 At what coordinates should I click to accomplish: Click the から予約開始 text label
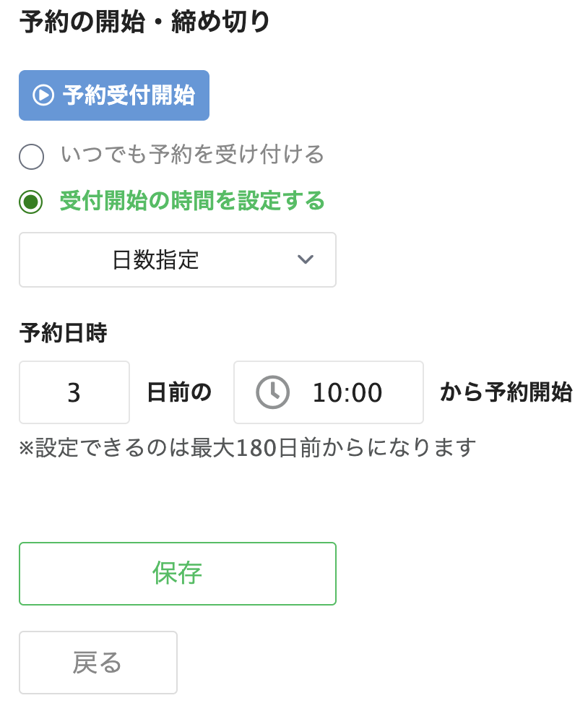tap(506, 392)
